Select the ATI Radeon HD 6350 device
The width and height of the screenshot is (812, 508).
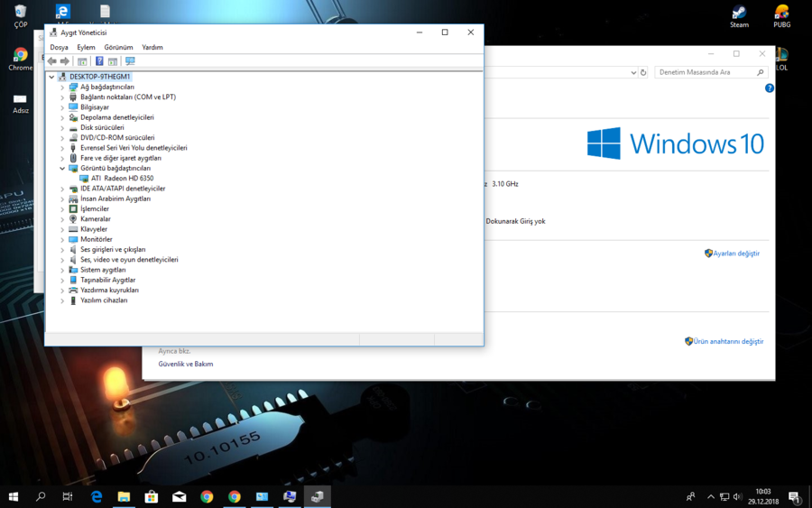(x=122, y=179)
